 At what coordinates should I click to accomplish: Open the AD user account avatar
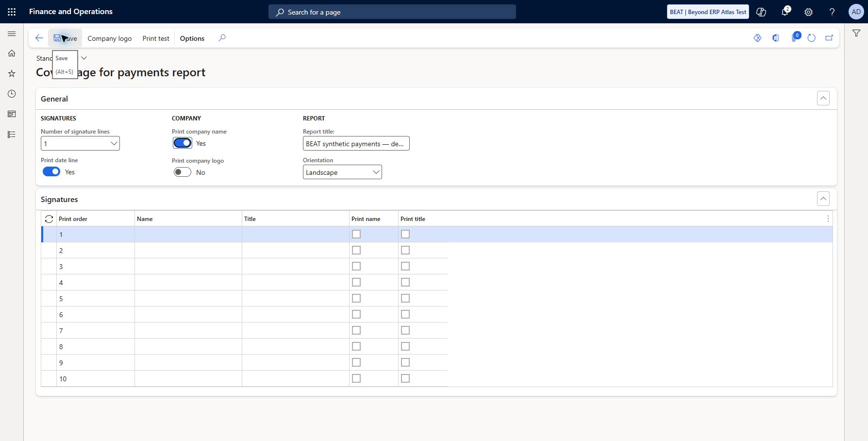pos(856,12)
